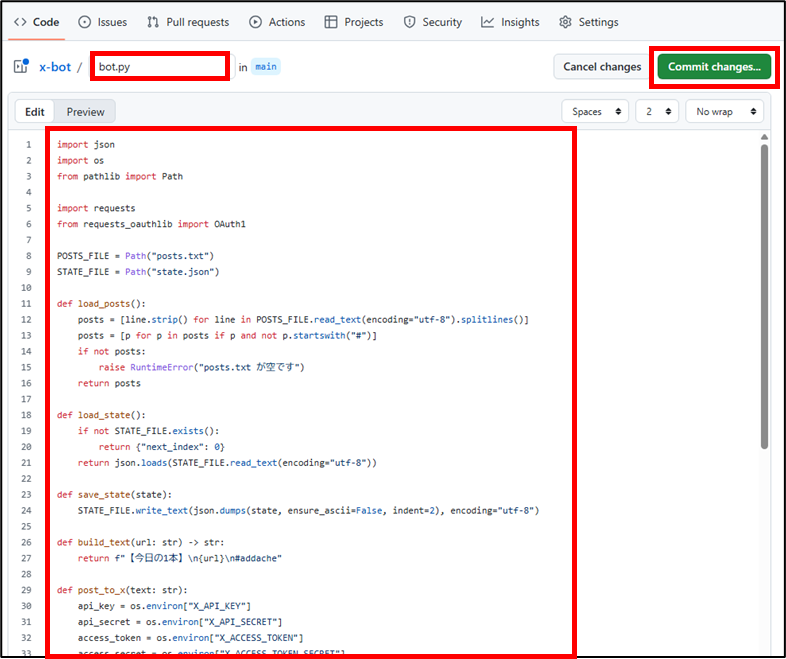Click the Insights graph icon
The image size is (786, 659).
click(487, 22)
